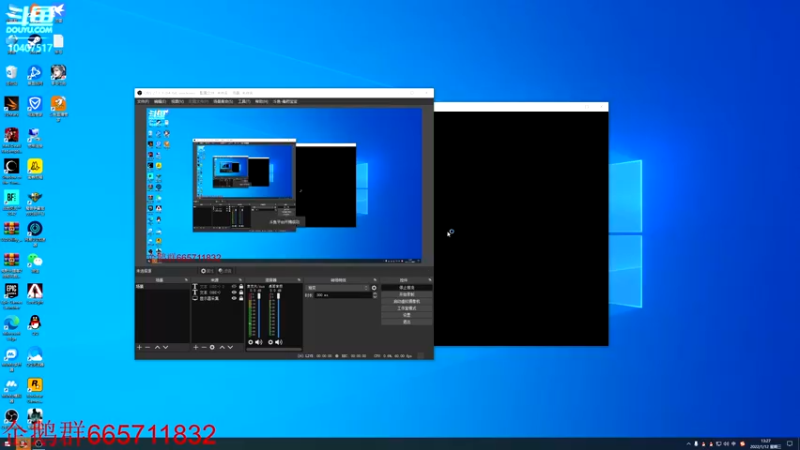Open source 属性 properties in source toolbar
Viewport: 800px width, 450px height.
[x=207, y=271]
